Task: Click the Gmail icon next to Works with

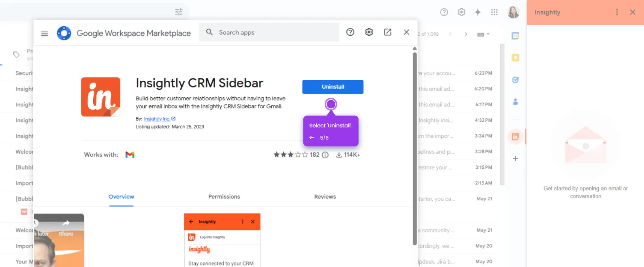Action: click(130, 154)
